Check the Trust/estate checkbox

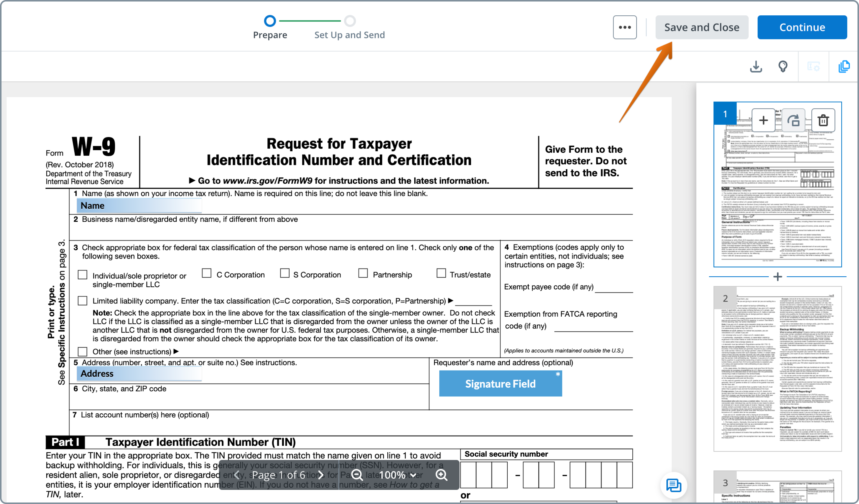[x=441, y=273]
